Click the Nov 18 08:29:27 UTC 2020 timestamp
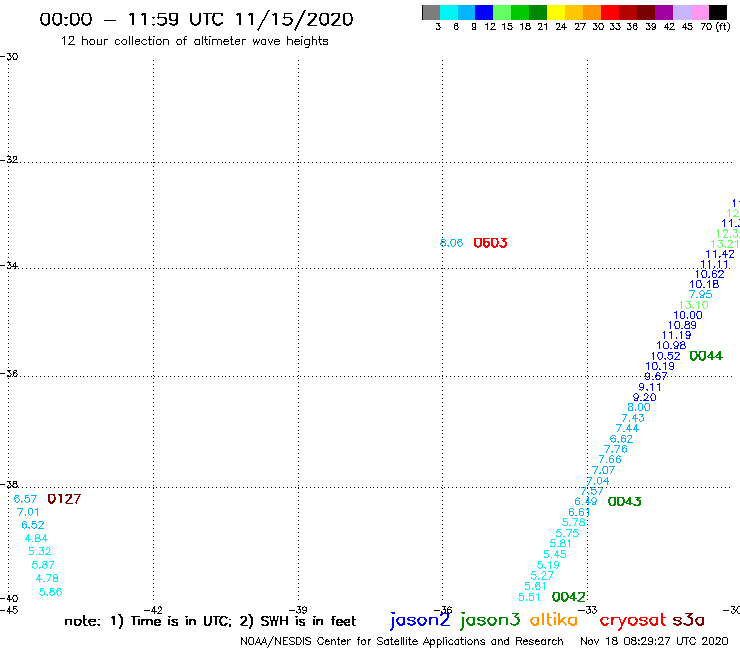 (654, 642)
